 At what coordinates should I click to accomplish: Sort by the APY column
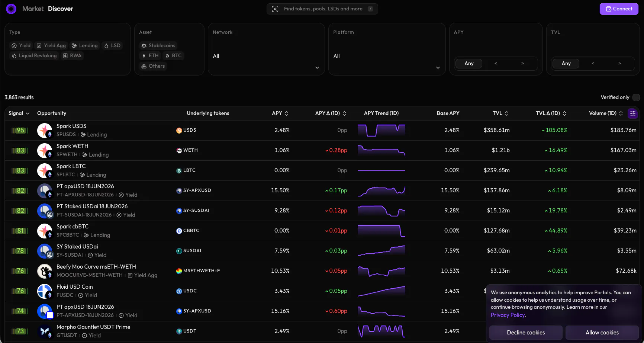[x=280, y=113]
